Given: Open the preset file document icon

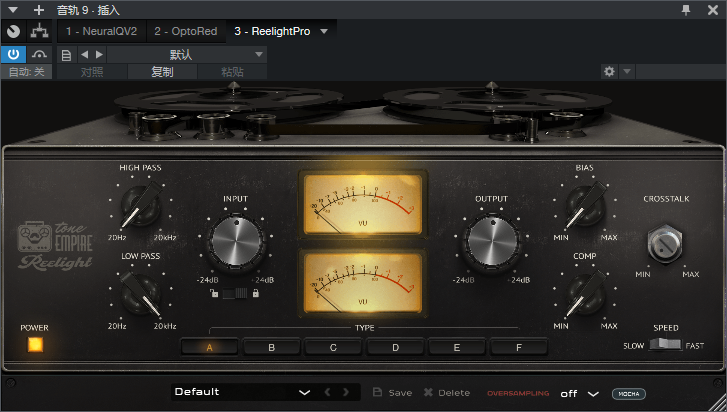Looking at the screenshot, I should click(x=66, y=55).
